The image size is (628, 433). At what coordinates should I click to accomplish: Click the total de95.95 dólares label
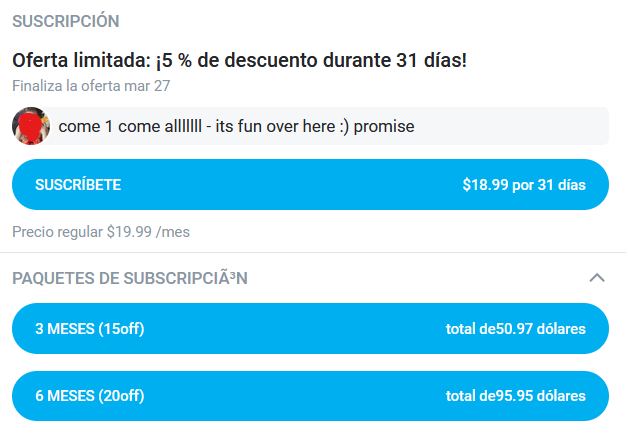pos(516,396)
